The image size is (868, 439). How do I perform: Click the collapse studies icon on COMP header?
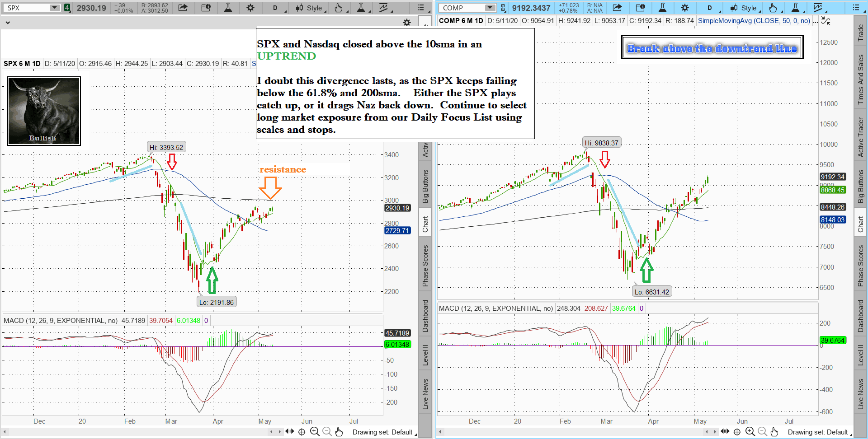[826, 21]
